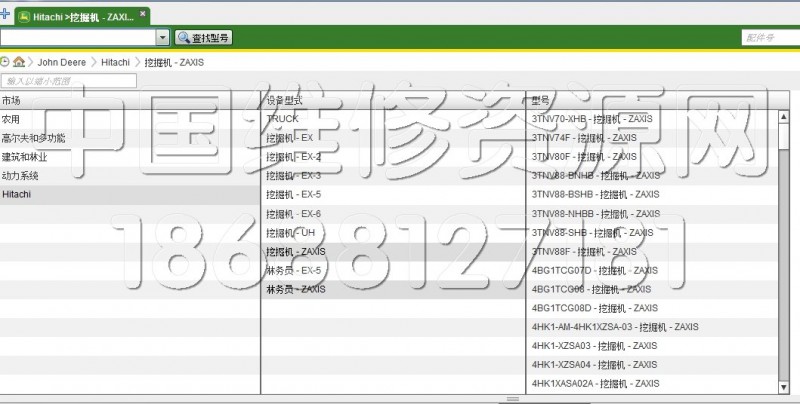Click the history clock icon in breadcrumb
The height and width of the screenshot is (404, 800).
pos(5,62)
